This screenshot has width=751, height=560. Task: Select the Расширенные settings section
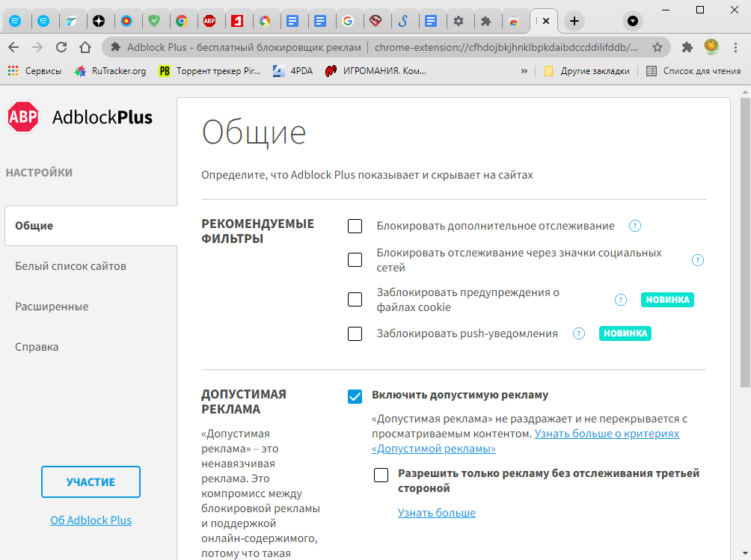point(52,306)
